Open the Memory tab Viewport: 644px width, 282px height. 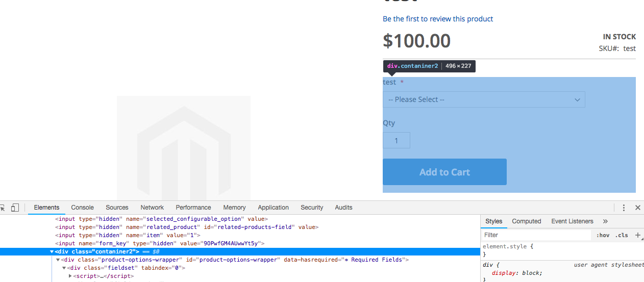[x=234, y=208]
